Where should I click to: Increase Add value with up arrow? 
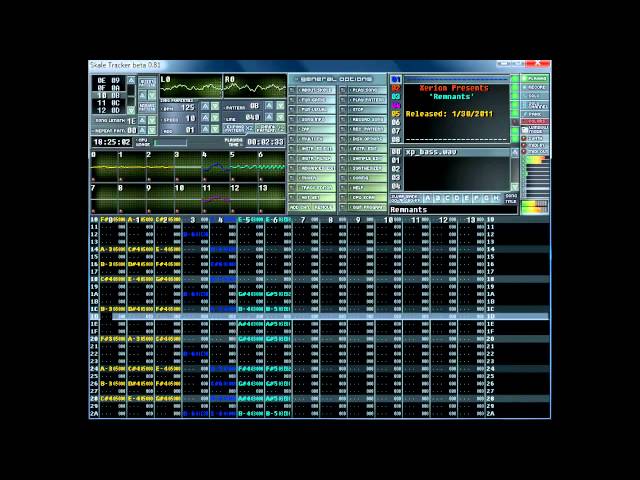205,129
